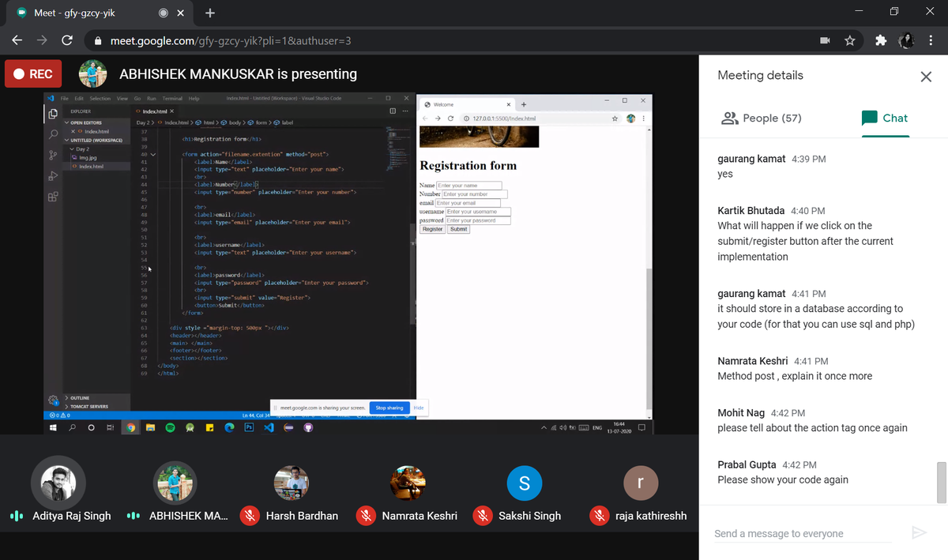The width and height of the screenshot is (948, 560).
Task: Click the GitHub Desktop icon in shared taskbar
Action: pos(308,427)
